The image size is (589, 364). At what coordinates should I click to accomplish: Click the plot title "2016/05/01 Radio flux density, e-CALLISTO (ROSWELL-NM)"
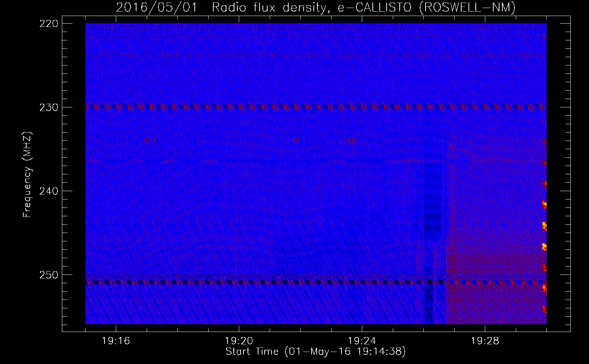pos(316,8)
